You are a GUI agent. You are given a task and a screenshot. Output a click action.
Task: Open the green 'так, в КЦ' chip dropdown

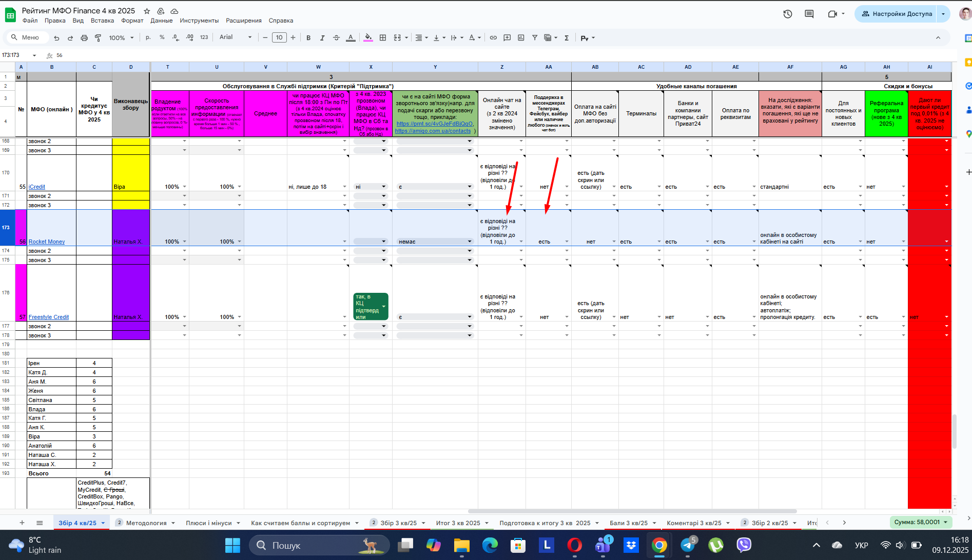tap(383, 307)
